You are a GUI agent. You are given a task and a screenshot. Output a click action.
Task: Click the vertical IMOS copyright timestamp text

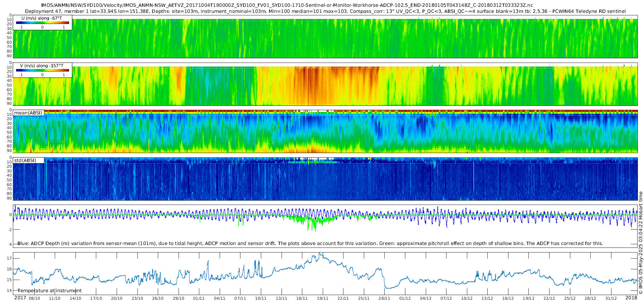pos(640,242)
